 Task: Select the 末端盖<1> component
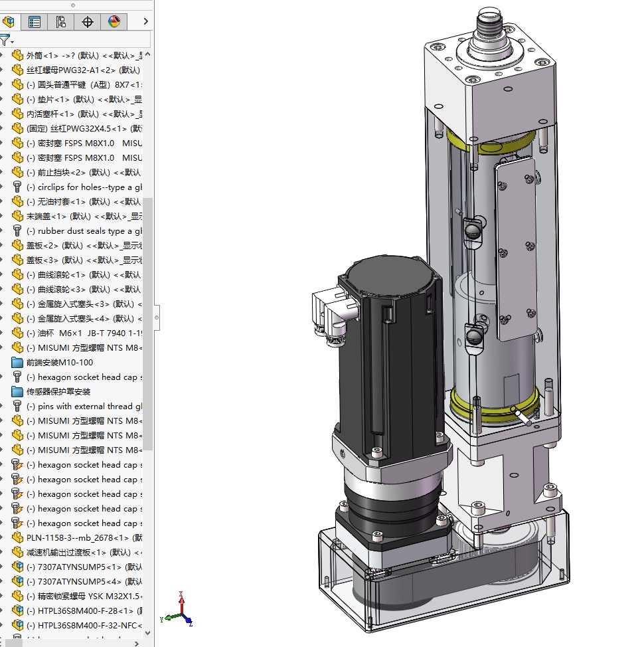[84, 216]
